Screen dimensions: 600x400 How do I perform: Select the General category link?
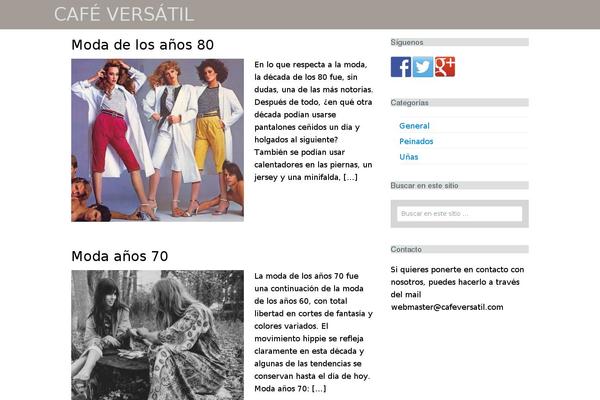[x=414, y=126]
